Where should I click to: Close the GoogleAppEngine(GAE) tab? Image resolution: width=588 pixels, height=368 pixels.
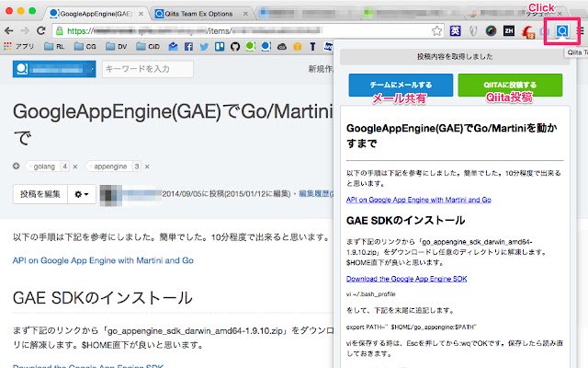pyautogui.click(x=141, y=14)
